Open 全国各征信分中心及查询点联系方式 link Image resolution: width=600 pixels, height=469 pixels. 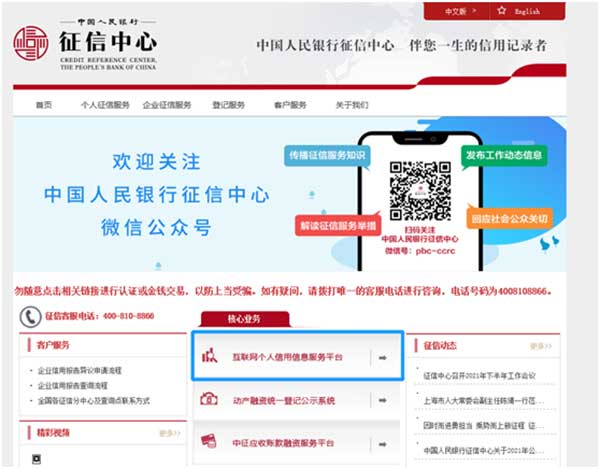tap(94, 401)
